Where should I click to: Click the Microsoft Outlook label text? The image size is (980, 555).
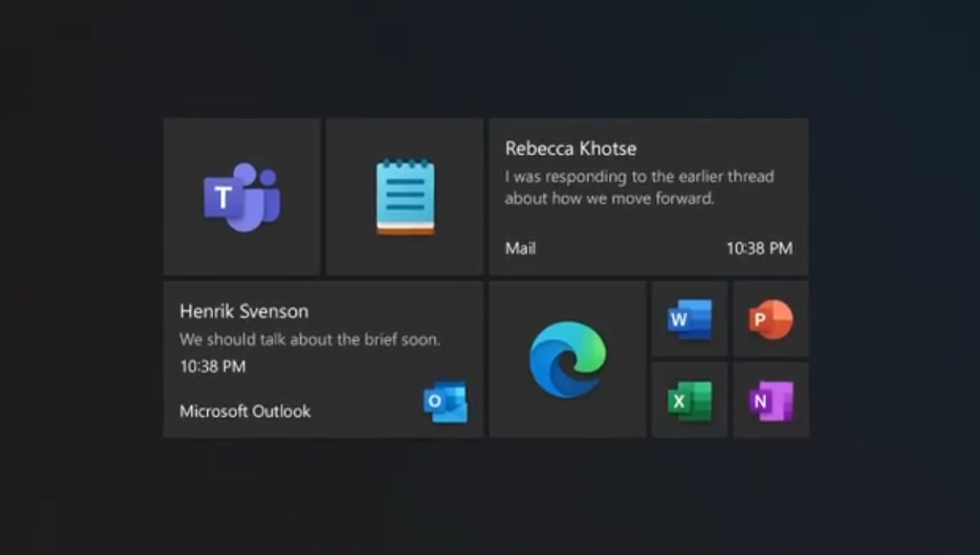coord(245,411)
